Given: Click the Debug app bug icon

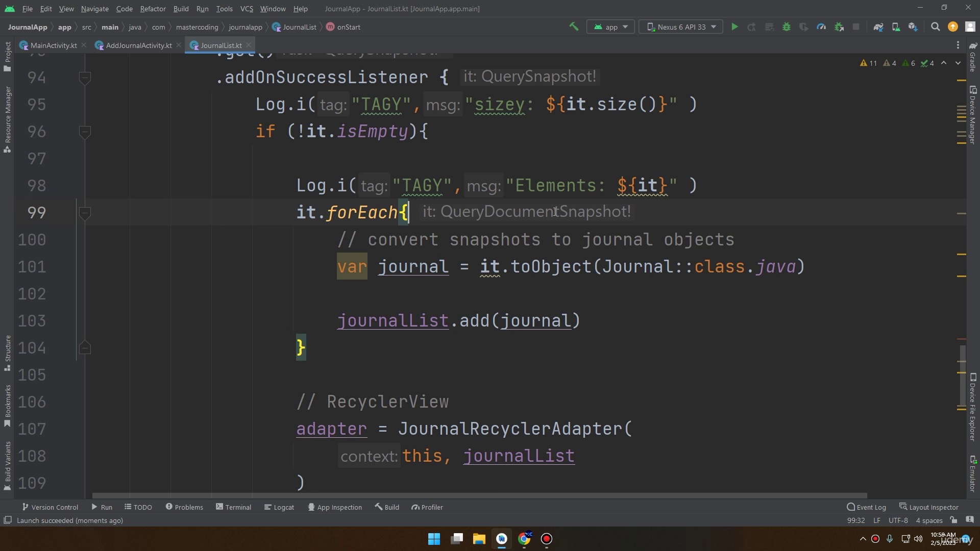Looking at the screenshot, I should click(787, 27).
